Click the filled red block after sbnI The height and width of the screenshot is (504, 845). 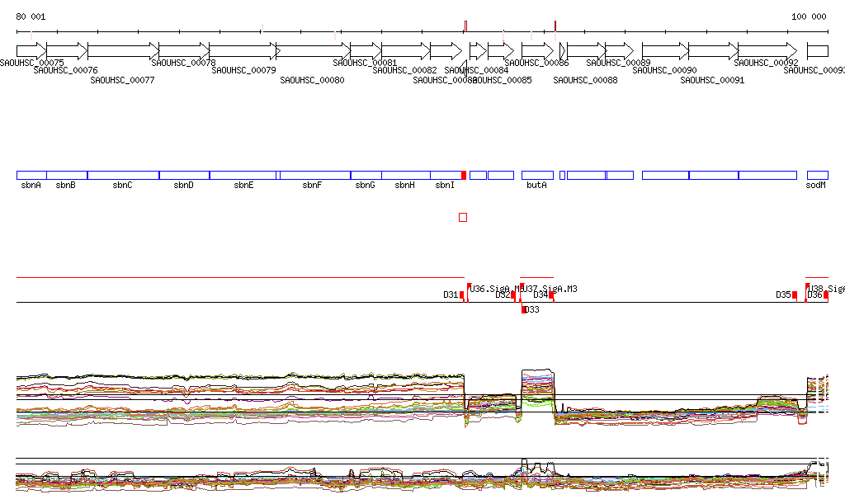464,175
